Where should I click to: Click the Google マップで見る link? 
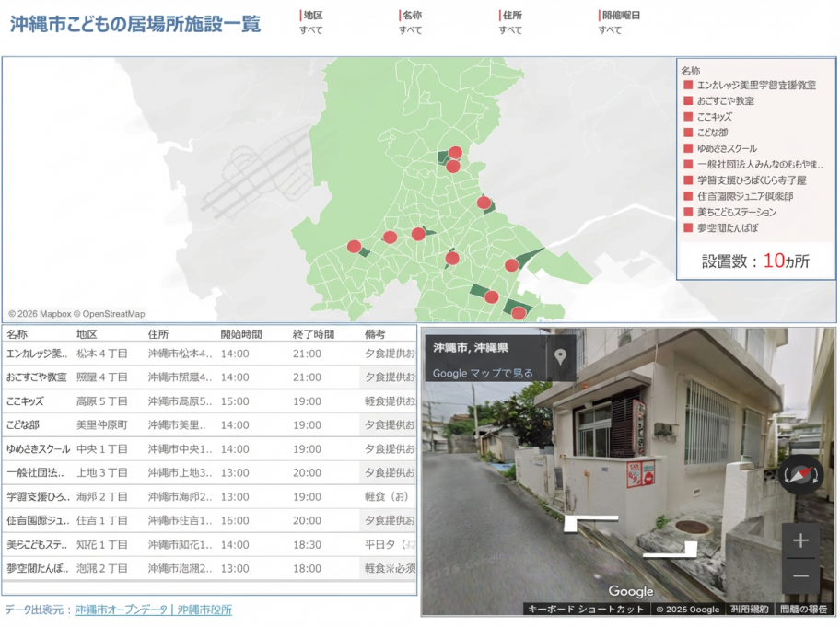click(483, 373)
